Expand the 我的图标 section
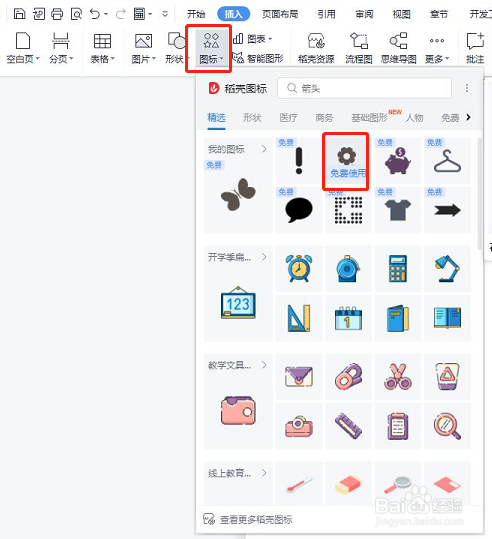The width and height of the screenshot is (492, 539). tap(264, 149)
